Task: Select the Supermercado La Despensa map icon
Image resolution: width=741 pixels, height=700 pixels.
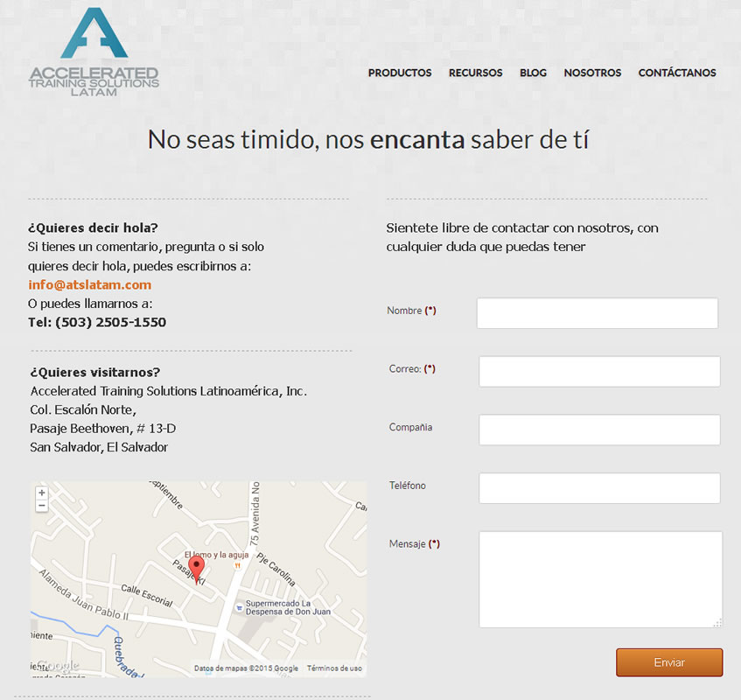Action: coord(239,608)
